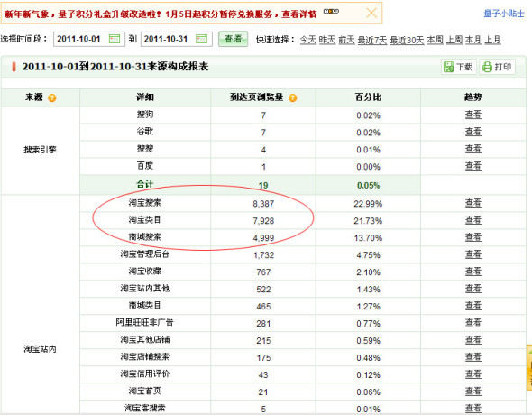View trend for 搜狗 row
Image resolution: width=532 pixels, height=415 pixels.
pos(473,115)
